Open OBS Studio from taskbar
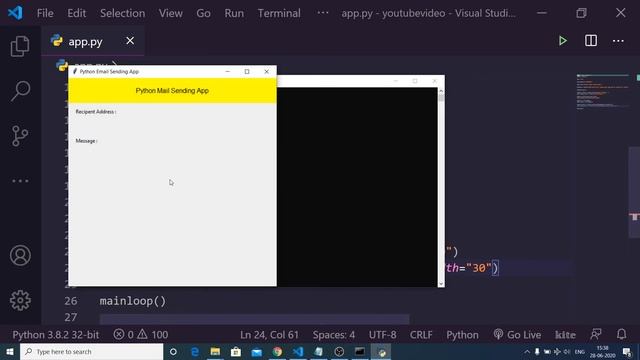Viewport: 640px width, 360px height. [x=339, y=351]
